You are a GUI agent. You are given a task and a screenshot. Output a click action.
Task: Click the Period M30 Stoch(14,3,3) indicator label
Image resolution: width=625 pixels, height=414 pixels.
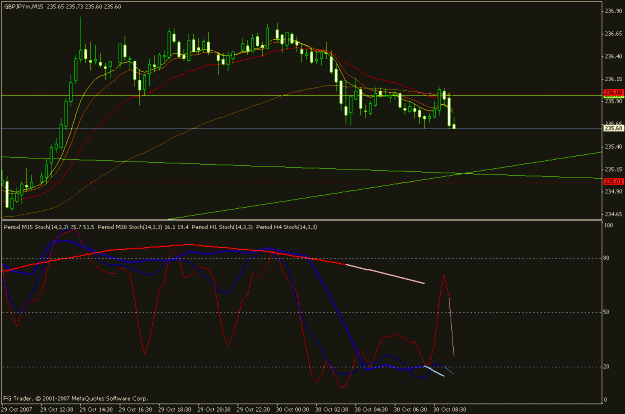point(130,227)
